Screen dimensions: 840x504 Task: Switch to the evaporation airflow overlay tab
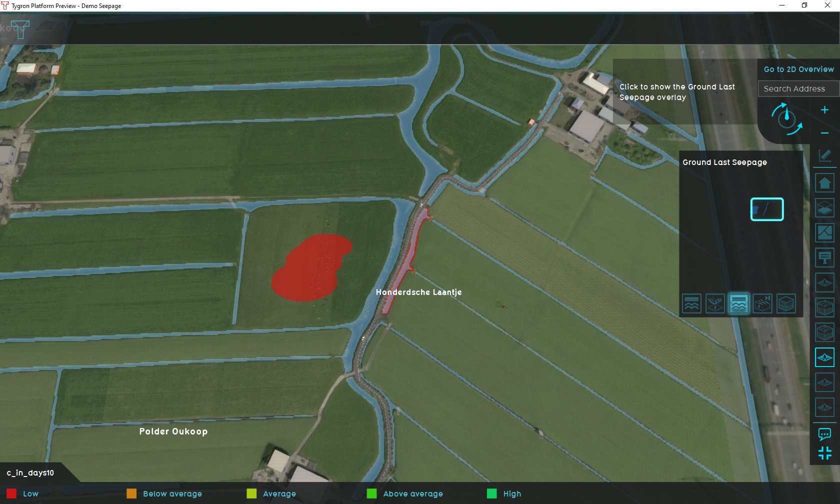tap(715, 303)
